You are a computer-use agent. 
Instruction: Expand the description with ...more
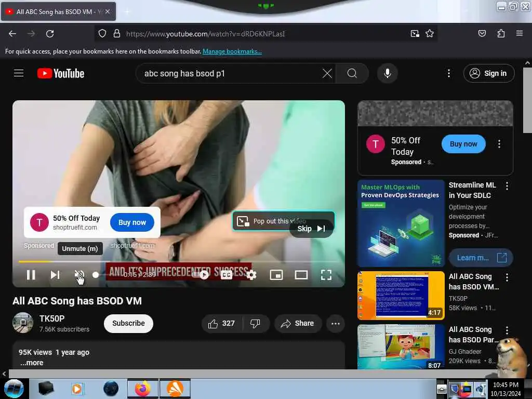(32, 363)
